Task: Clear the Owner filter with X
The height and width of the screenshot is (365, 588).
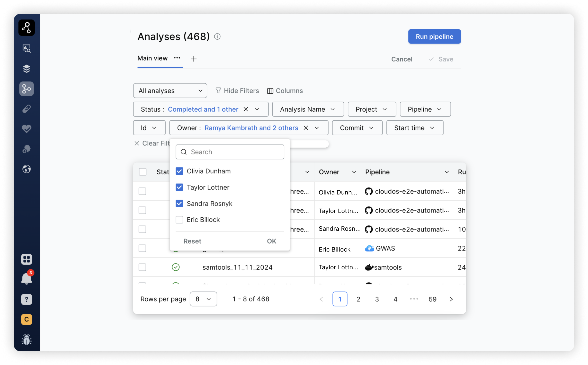Action: pos(306,128)
